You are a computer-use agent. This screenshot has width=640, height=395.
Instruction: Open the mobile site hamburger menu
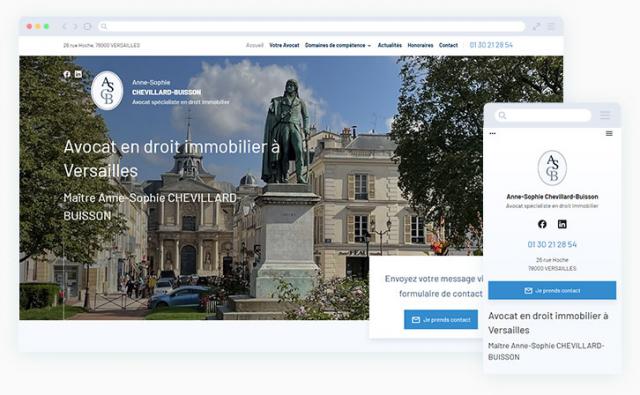[609, 133]
